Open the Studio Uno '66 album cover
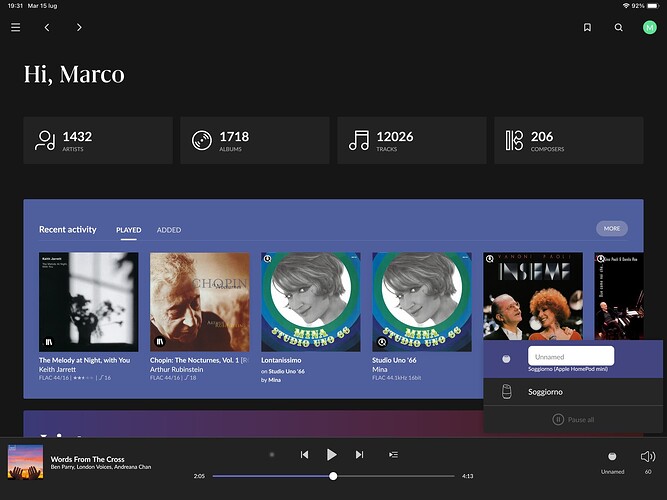The height and width of the screenshot is (500, 667). pos(422,302)
